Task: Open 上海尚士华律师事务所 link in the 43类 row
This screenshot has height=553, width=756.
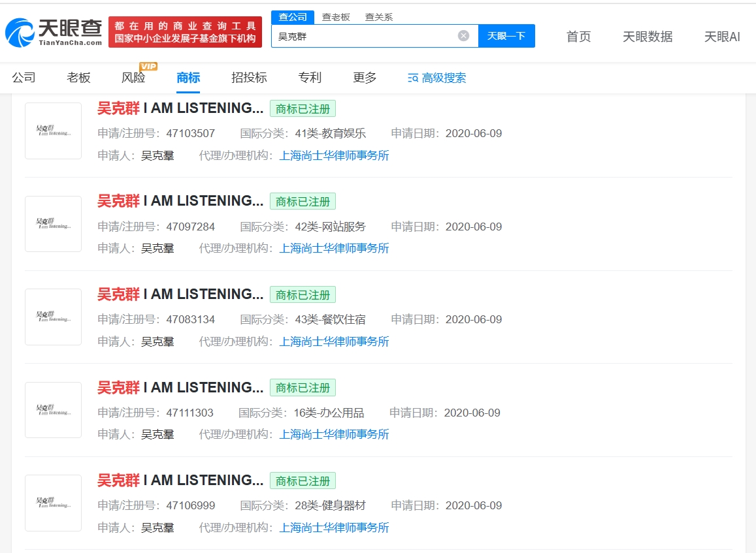Action: (x=334, y=341)
